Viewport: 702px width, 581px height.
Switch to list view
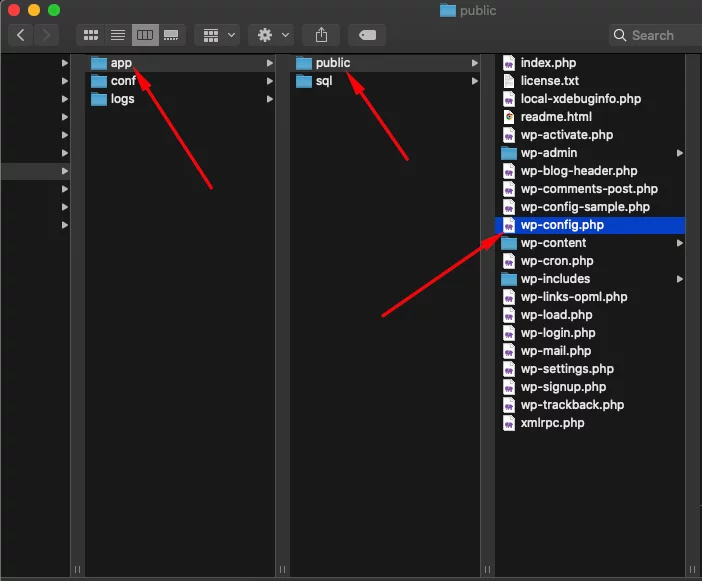coord(118,35)
